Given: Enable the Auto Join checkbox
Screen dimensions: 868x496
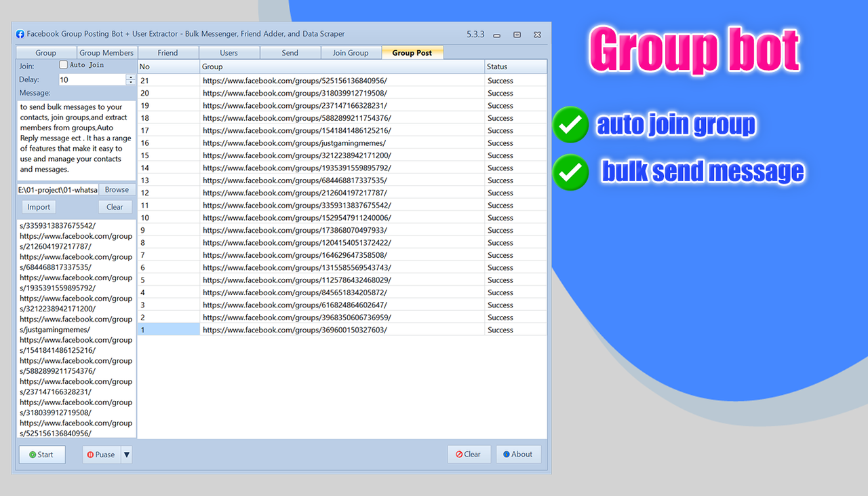Looking at the screenshot, I should click(x=64, y=65).
